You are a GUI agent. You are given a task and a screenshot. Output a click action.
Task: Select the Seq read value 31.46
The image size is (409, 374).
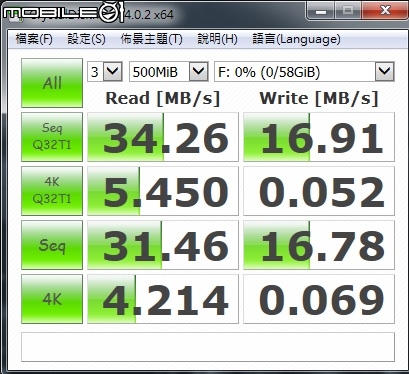click(163, 245)
